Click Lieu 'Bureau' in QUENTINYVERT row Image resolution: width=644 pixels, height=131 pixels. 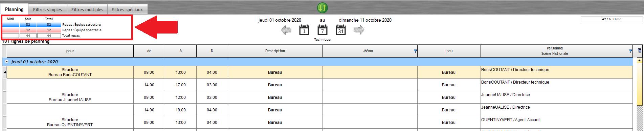point(449,122)
